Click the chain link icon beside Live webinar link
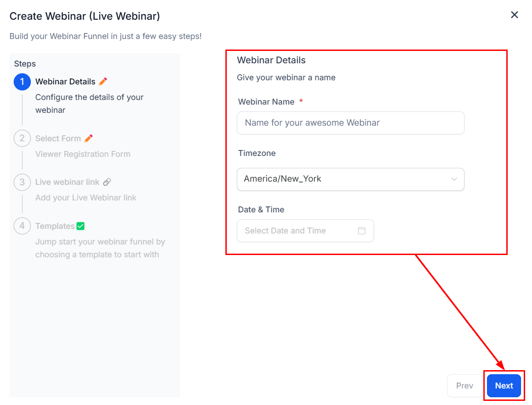Image resolution: width=532 pixels, height=405 pixels. (107, 182)
